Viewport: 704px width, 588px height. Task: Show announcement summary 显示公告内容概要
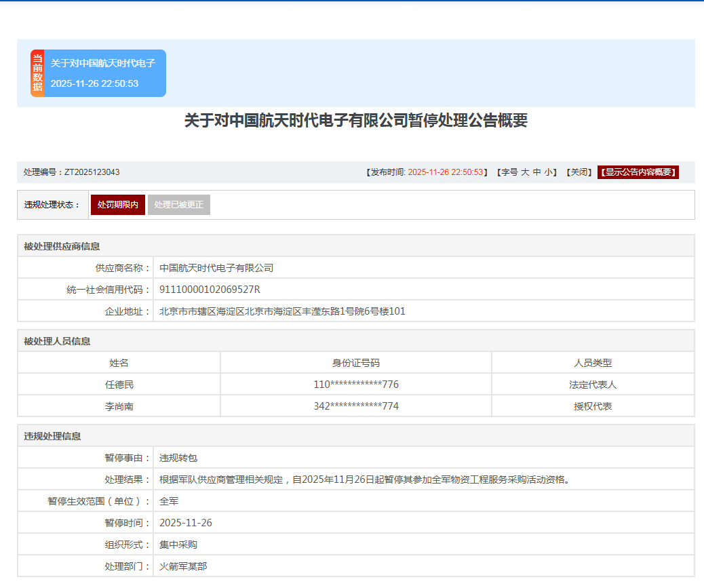tap(638, 172)
